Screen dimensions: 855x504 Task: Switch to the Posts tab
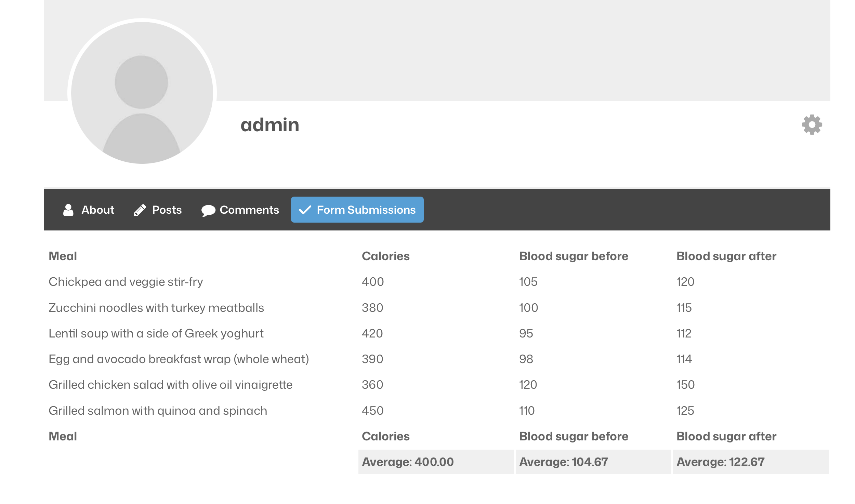[167, 210]
